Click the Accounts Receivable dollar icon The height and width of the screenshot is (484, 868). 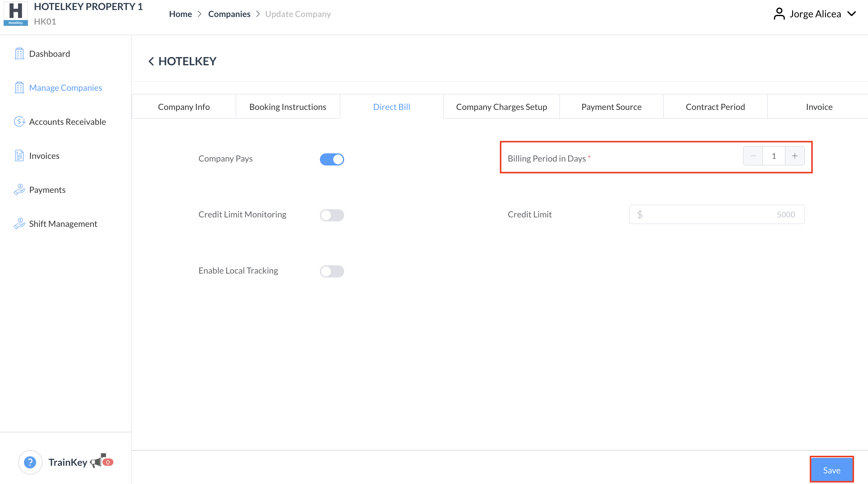click(19, 122)
